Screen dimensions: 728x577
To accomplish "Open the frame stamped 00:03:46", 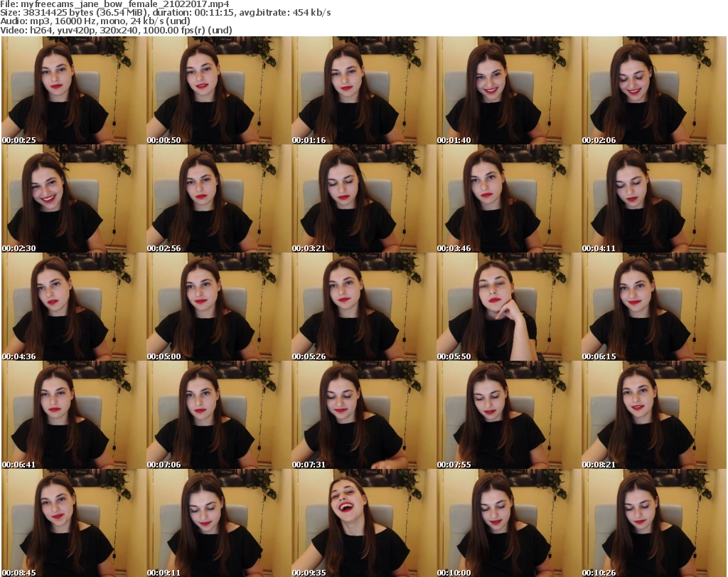I will (508, 198).
